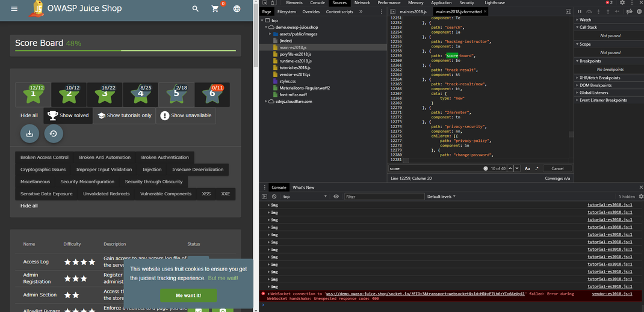Toggle match case Aa in search bar

527,168
